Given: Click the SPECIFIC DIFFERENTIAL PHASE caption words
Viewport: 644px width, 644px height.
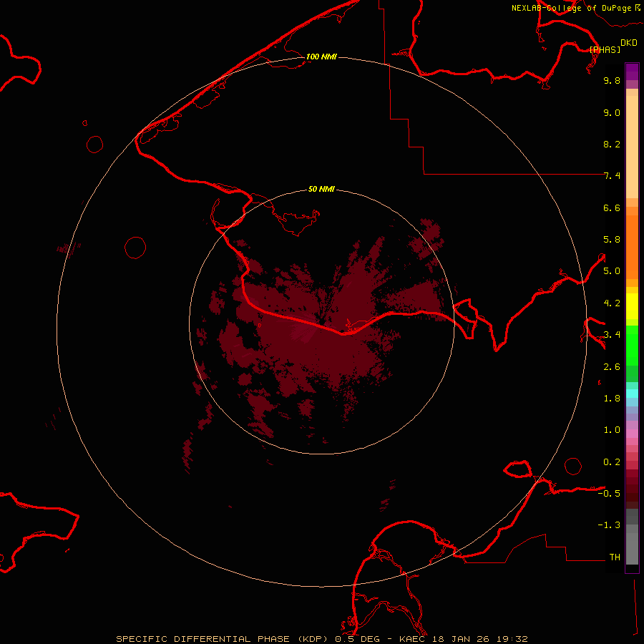Looking at the screenshot, I should coord(203,639).
